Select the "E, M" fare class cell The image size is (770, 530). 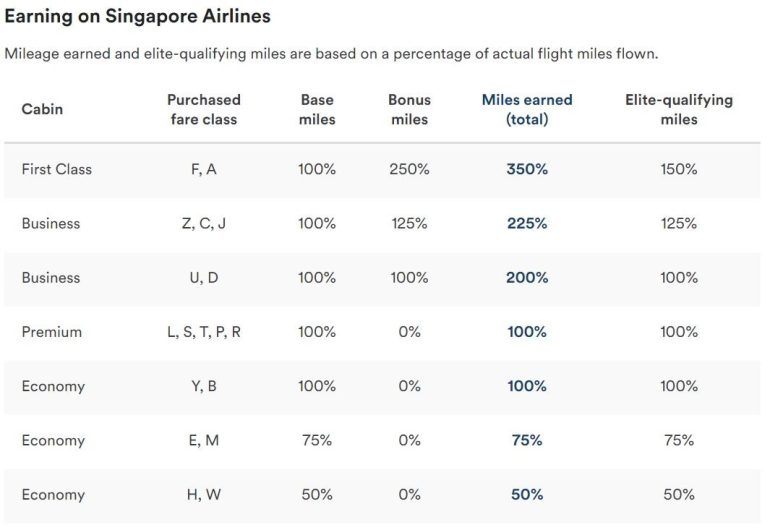(x=204, y=440)
